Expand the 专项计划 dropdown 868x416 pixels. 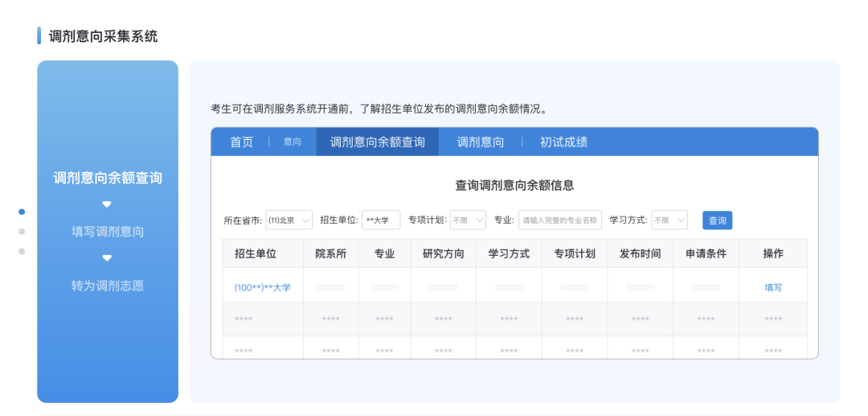[x=468, y=220]
